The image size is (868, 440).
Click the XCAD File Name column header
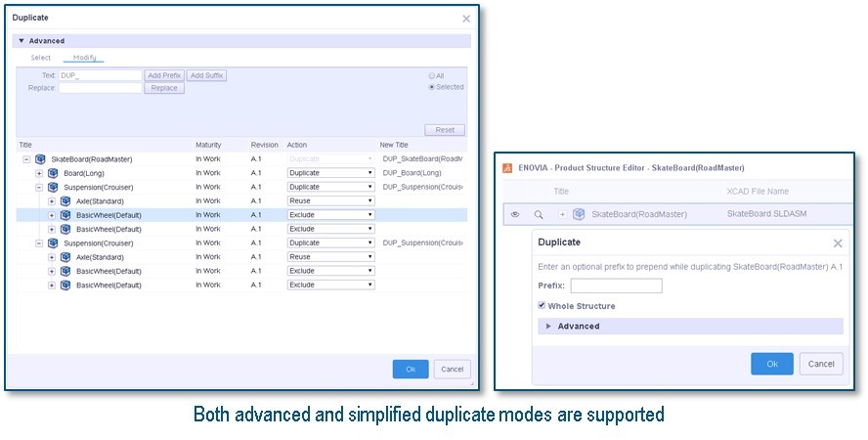pyautogui.click(x=758, y=192)
